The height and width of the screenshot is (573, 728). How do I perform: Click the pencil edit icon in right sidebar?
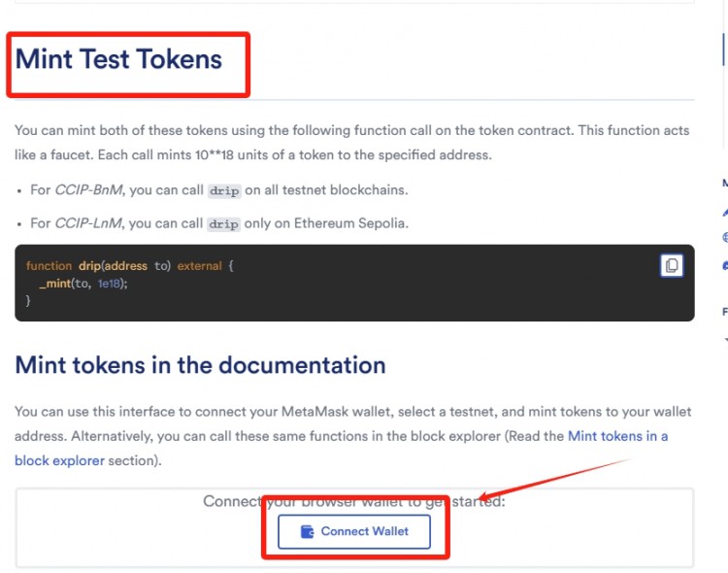[x=725, y=213]
